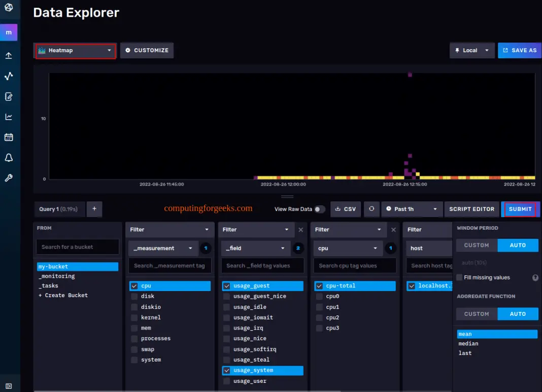
Task: Open the Load Data sidebar icon
Action: tap(9, 55)
